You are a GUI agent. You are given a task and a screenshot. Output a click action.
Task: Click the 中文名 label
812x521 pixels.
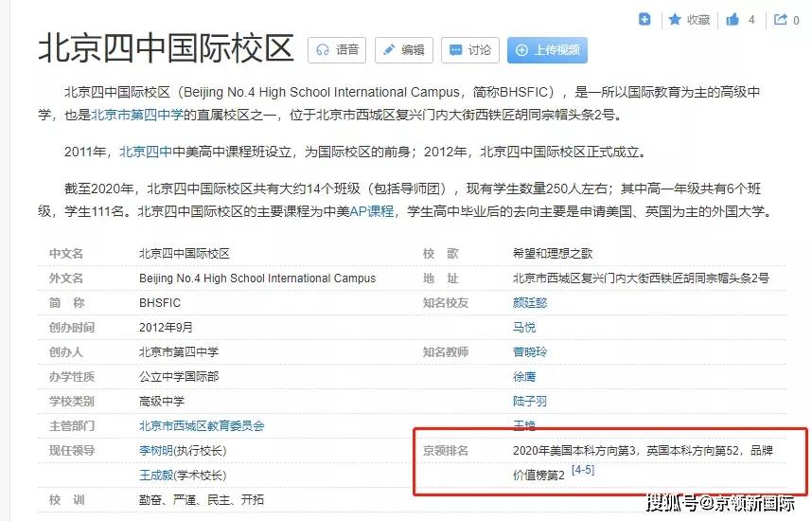point(66,254)
